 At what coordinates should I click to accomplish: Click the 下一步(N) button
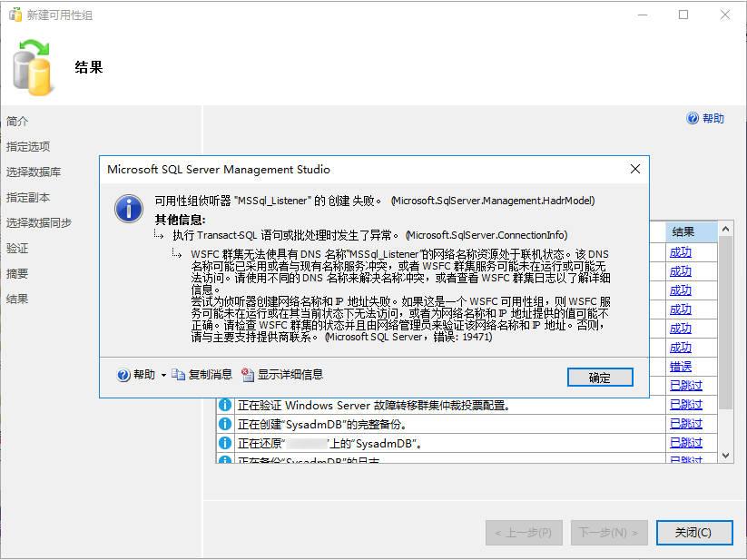[609, 533]
